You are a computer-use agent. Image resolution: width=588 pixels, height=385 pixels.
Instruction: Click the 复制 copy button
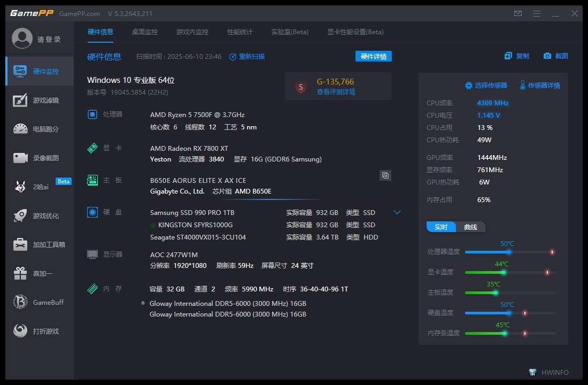[x=516, y=56]
